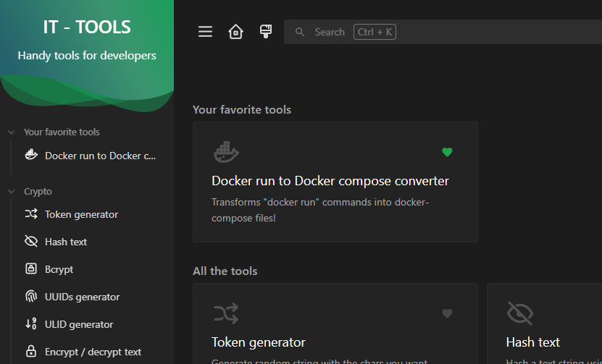Unfavorite the Docker converter using the green heart
This screenshot has width=602, height=364.
click(x=447, y=152)
